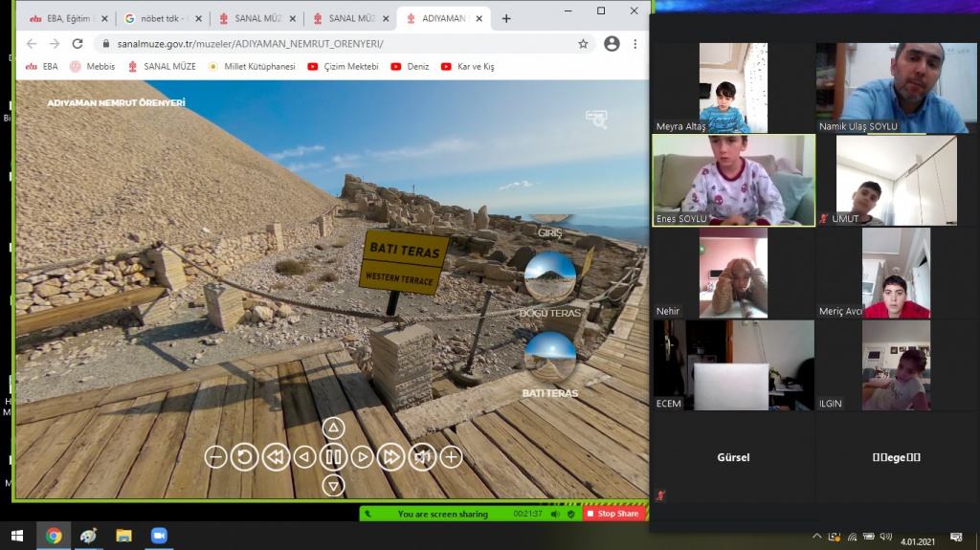980x550 pixels.
Task: Pan the panorama left with left arrow
Action: pyautogui.click(x=304, y=457)
